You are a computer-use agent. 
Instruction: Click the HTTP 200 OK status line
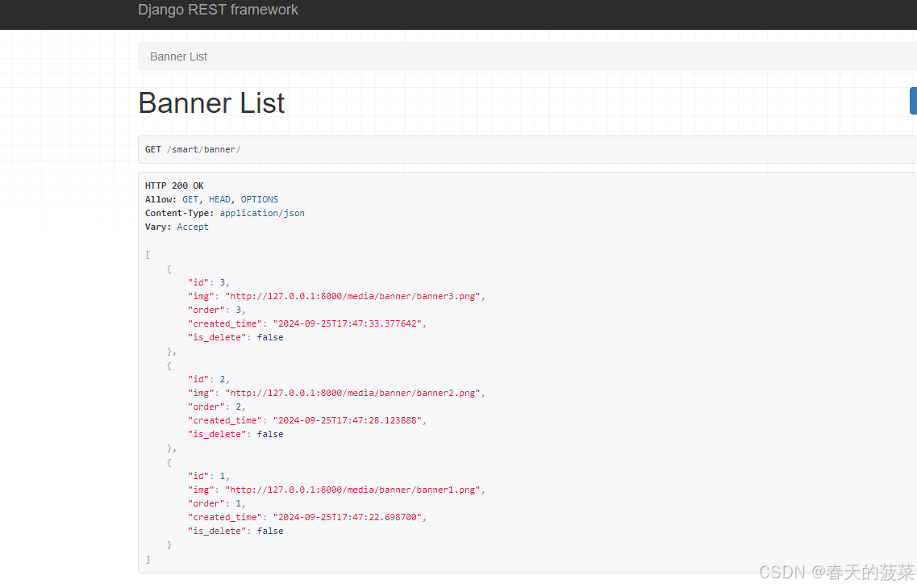(174, 186)
